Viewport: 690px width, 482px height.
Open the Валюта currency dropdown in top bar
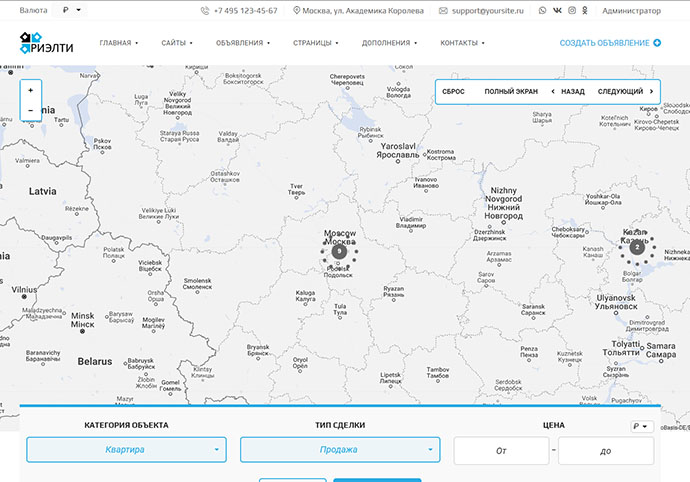[x=73, y=10]
